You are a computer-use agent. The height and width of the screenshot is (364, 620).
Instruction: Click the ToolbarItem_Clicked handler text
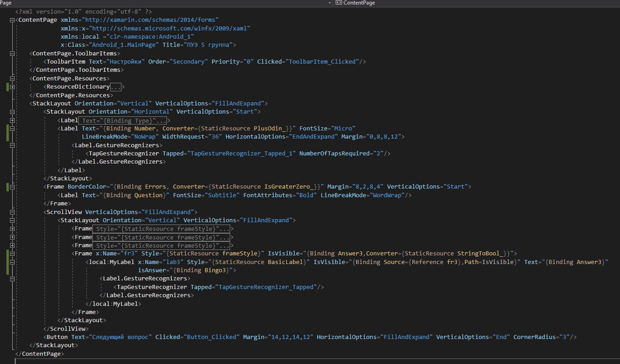(322, 62)
